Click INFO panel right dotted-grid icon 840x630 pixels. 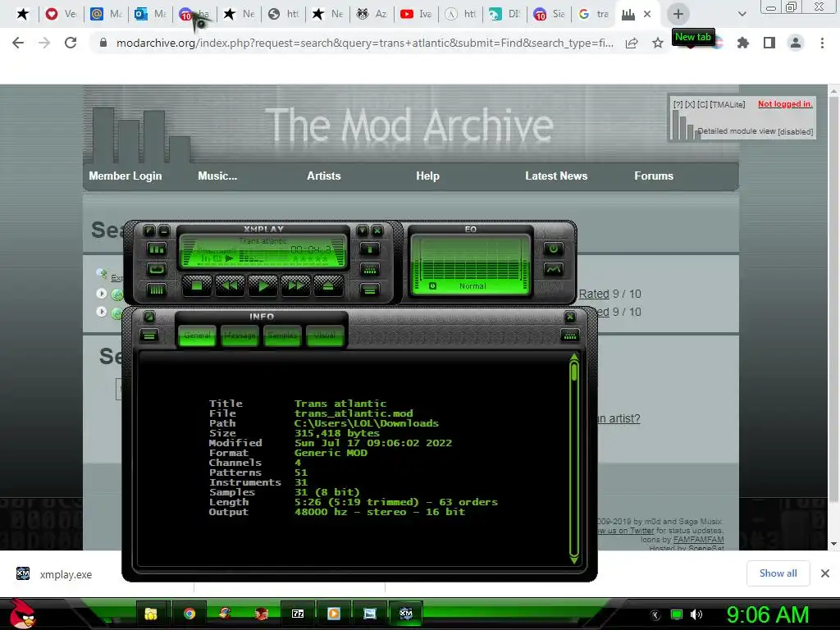[570, 336]
